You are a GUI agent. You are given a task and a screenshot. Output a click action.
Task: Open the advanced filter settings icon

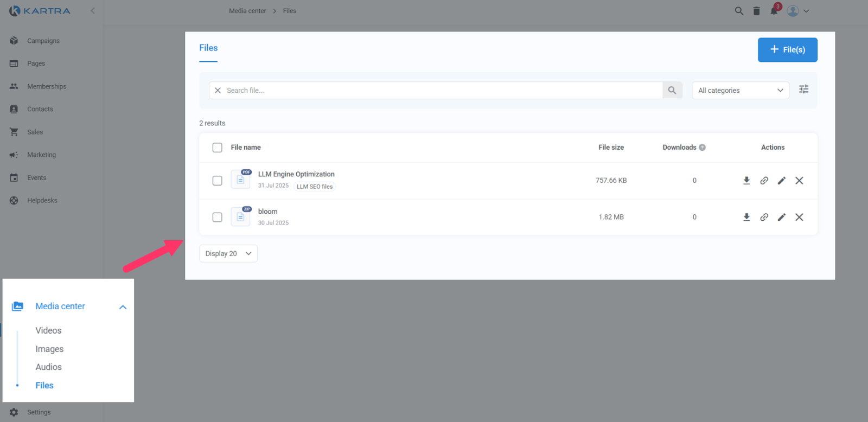(804, 89)
